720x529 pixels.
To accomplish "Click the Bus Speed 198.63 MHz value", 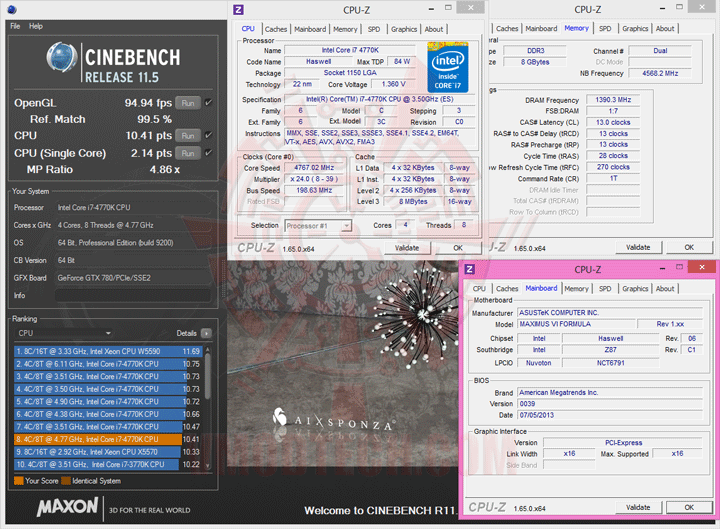I will (315, 190).
